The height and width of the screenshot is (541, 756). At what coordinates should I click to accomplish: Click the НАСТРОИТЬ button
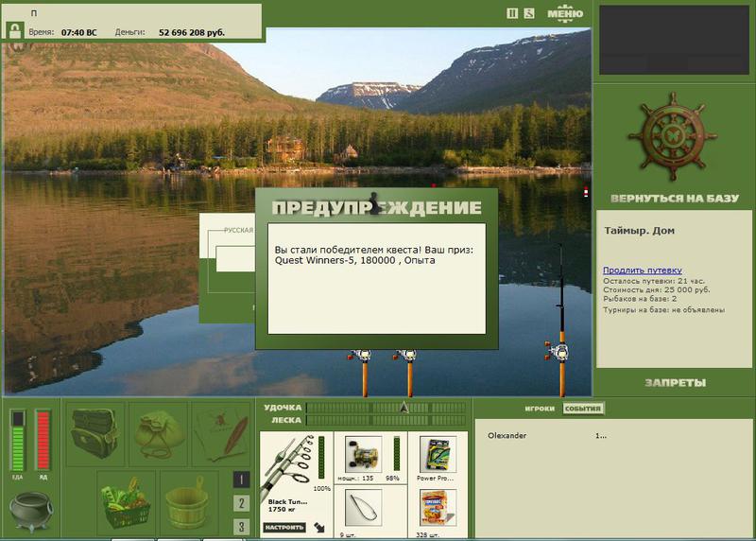[284, 527]
